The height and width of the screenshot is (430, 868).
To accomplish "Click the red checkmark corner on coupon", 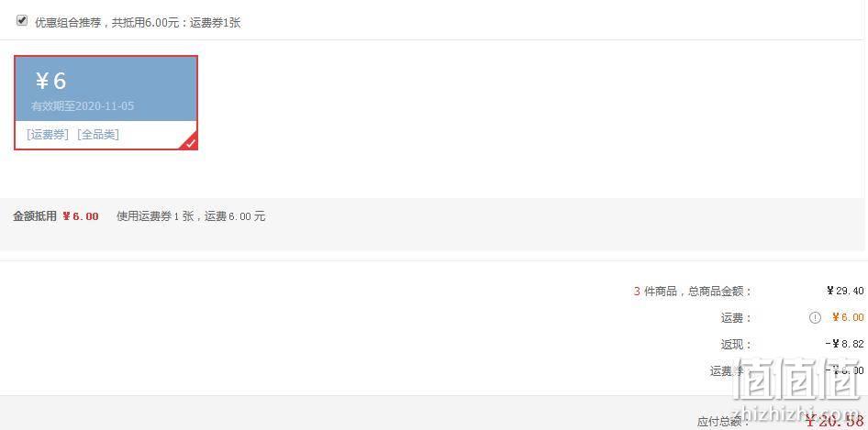I will point(190,142).
